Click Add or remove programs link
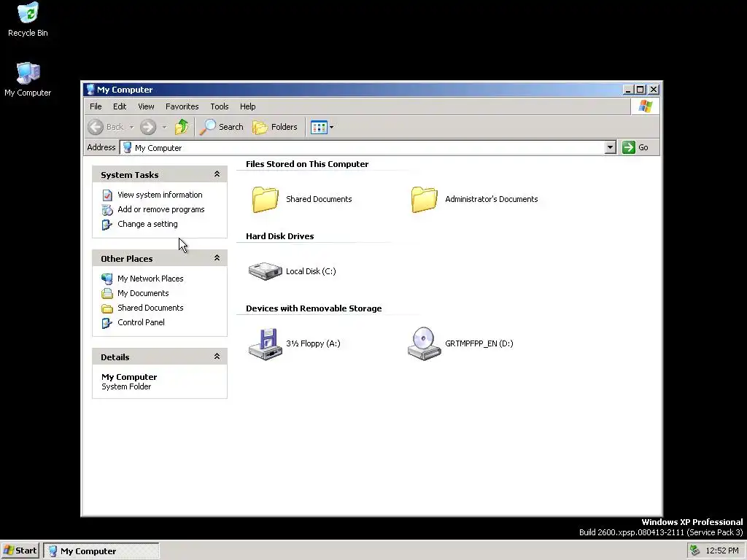Image resolution: width=747 pixels, height=560 pixels. coord(161,209)
